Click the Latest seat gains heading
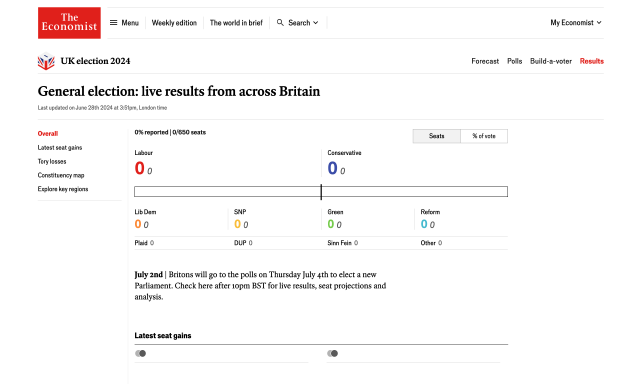This screenshot has width=640, height=384. (163, 335)
